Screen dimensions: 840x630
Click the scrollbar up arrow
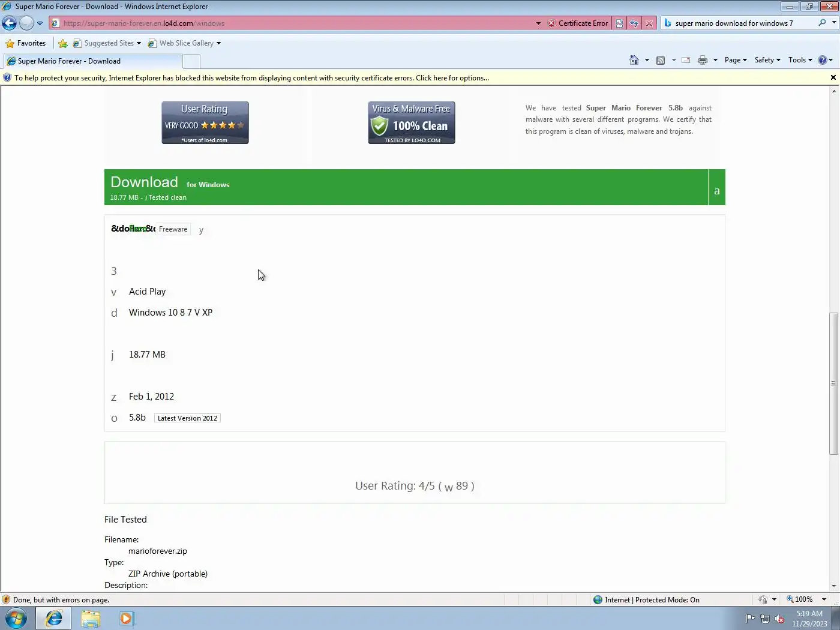[833, 91]
